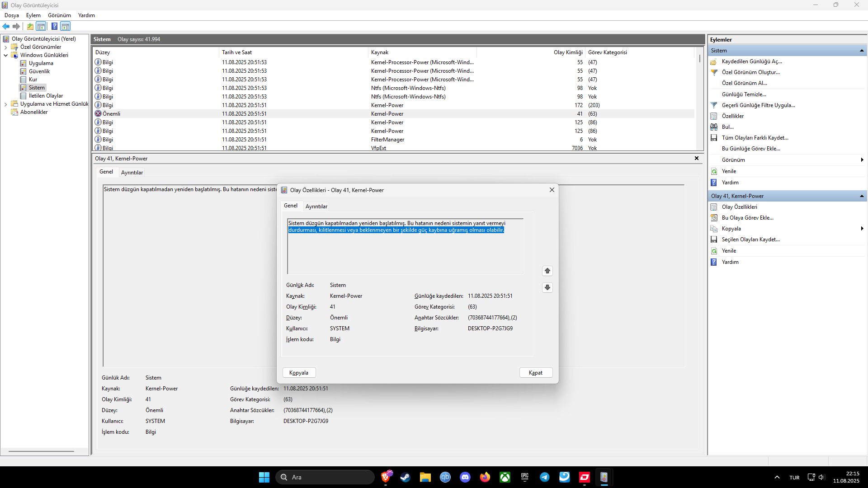The image size is (868, 488).
Task: Click Özellikler action in Sistem section
Action: tap(733, 116)
